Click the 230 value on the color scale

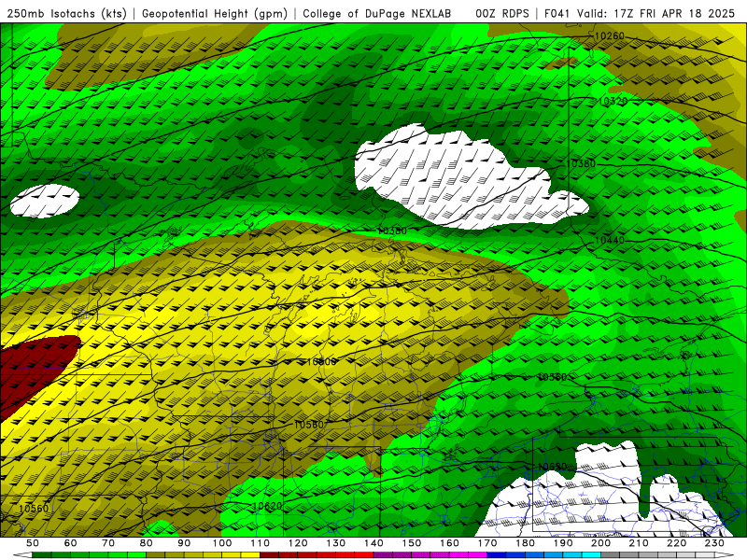[714, 543]
